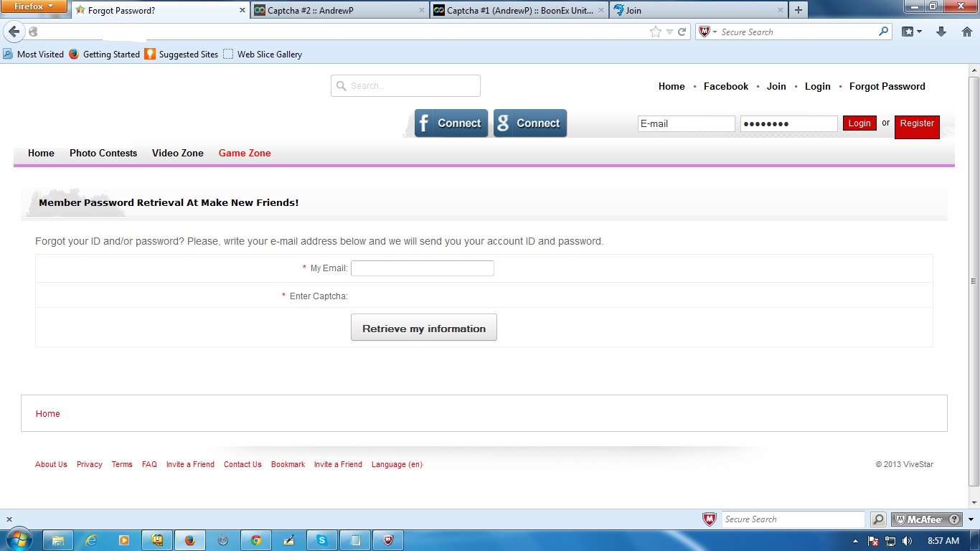
Task: Open the URL history dropdown arrow
Action: click(x=669, y=32)
